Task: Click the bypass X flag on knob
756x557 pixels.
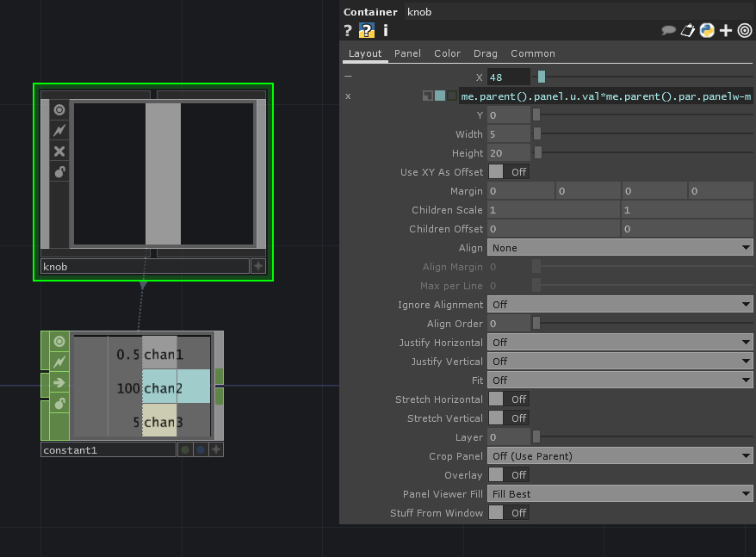Action: point(59,152)
